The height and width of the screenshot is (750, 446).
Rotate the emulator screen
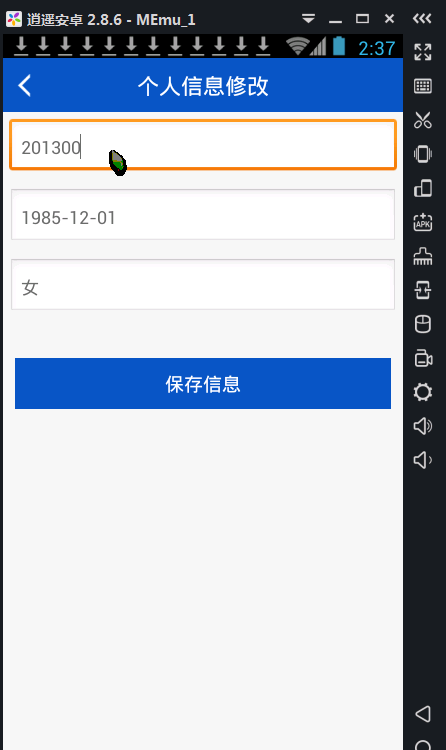(423, 188)
